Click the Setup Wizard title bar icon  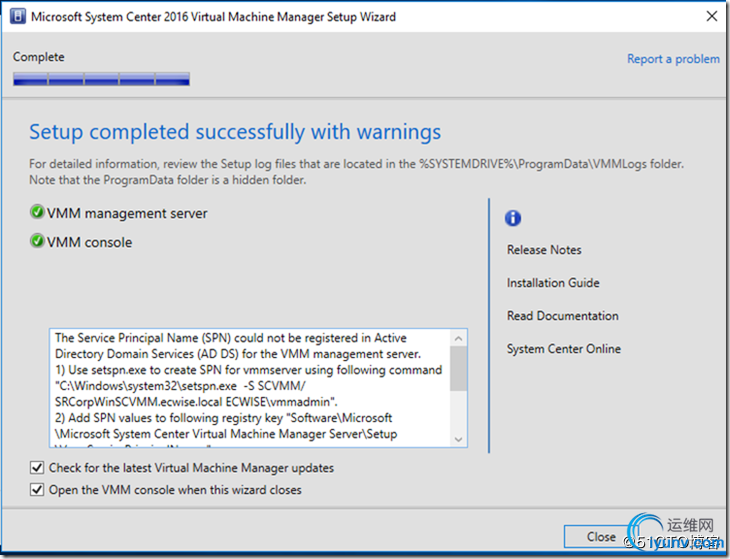[x=18, y=16]
